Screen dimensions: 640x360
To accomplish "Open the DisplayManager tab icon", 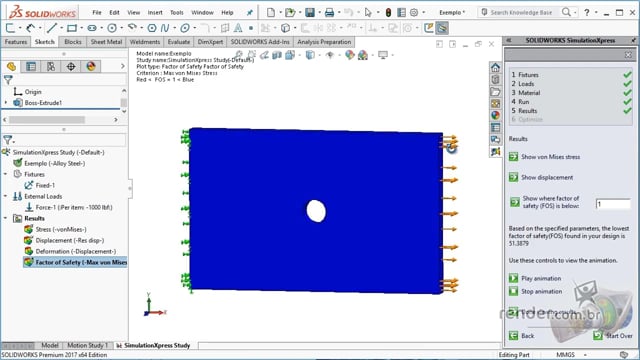I will (x=91, y=66).
